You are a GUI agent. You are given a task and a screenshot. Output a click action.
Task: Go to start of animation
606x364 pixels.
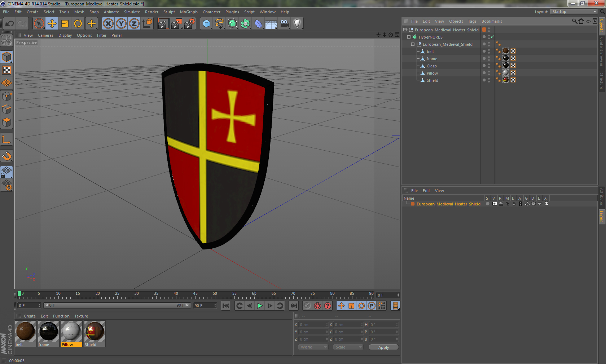click(x=226, y=306)
